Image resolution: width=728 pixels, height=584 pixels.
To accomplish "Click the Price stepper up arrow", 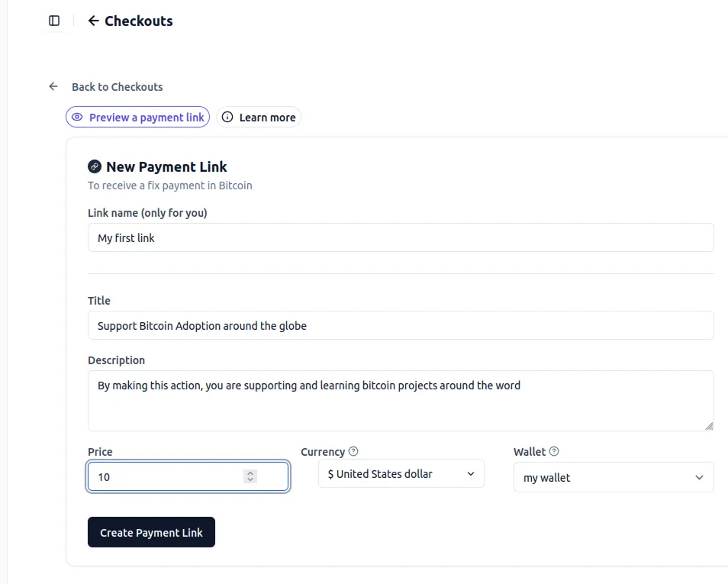I will [250, 473].
